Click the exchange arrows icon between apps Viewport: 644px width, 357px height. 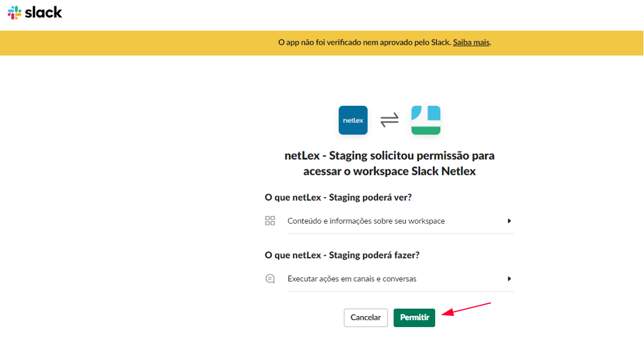[390, 120]
